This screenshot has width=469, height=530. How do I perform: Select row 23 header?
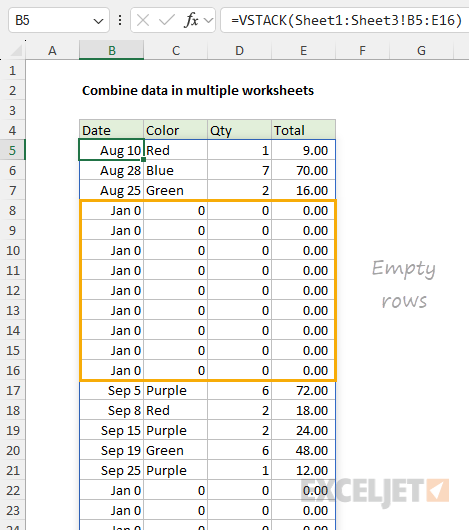pyautogui.click(x=13, y=510)
